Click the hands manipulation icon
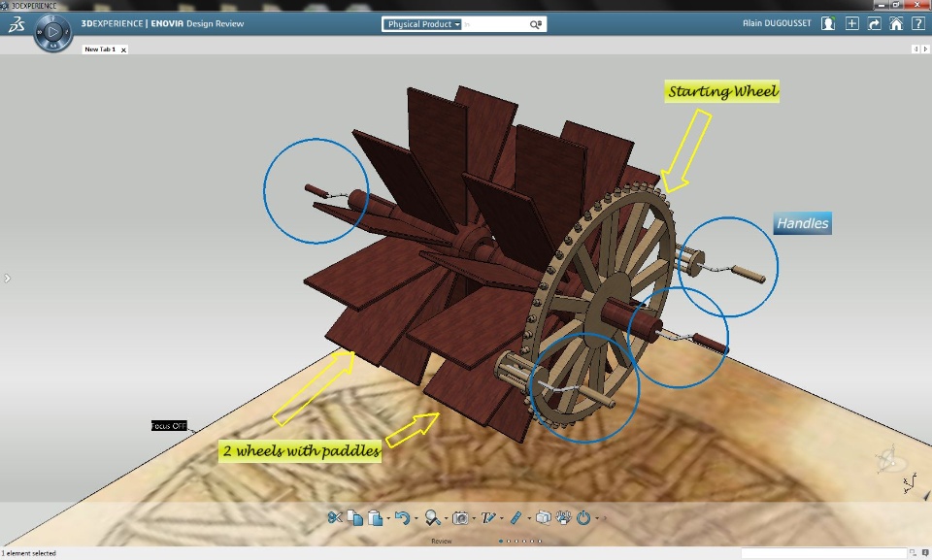This screenshot has width=932, height=560. click(x=563, y=518)
